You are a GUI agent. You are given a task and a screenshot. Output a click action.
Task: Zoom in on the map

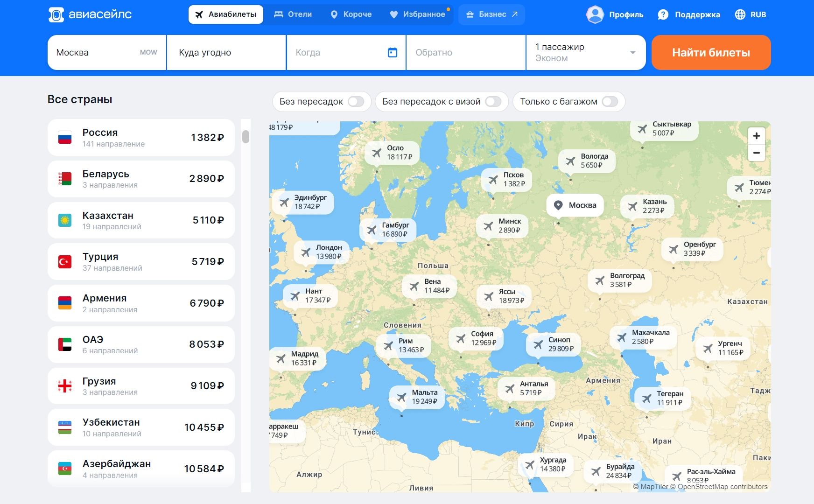coord(757,136)
